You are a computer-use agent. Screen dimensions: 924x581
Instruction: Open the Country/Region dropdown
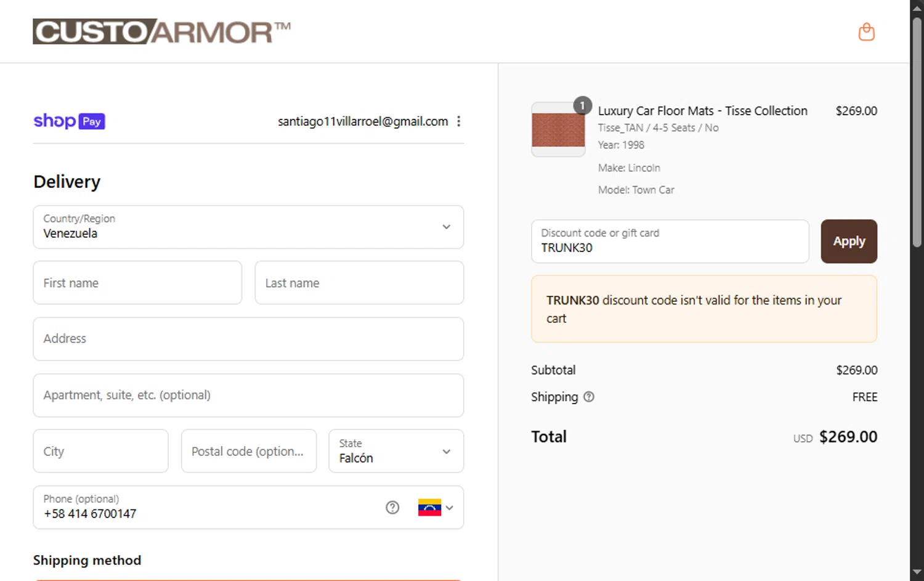click(x=248, y=227)
